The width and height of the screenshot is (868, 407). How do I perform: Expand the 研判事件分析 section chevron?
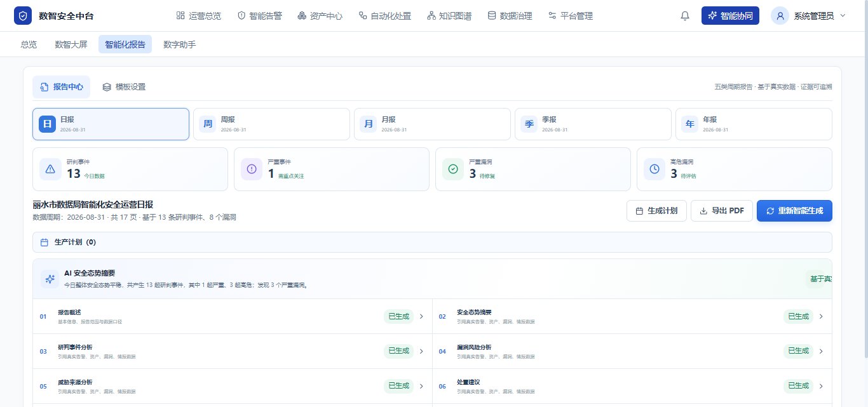tap(421, 351)
